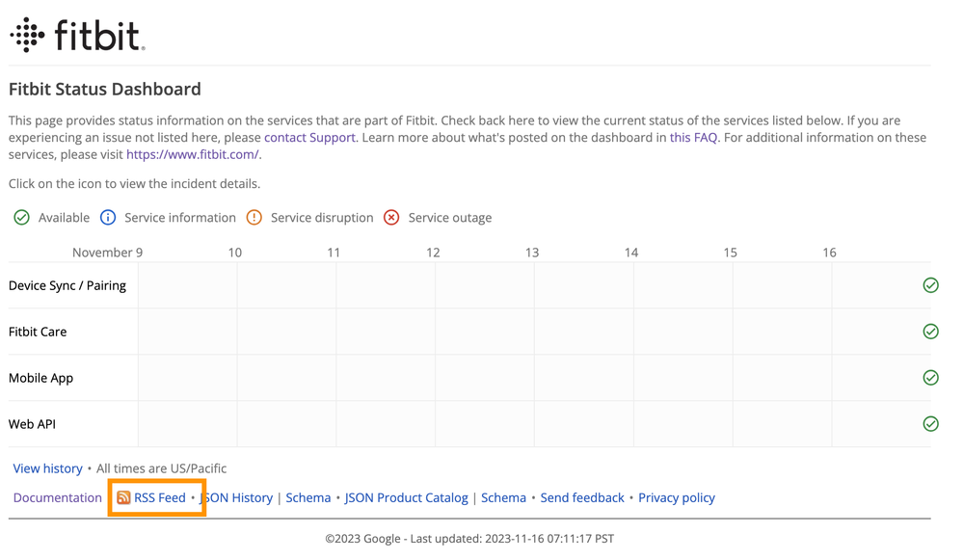Click the November 9 date header

tap(107, 253)
